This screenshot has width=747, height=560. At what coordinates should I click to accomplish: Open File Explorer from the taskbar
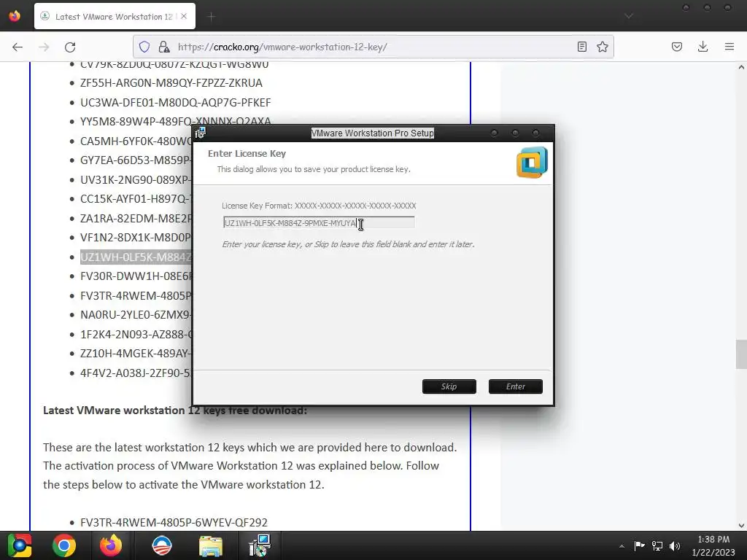click(211, 546)
